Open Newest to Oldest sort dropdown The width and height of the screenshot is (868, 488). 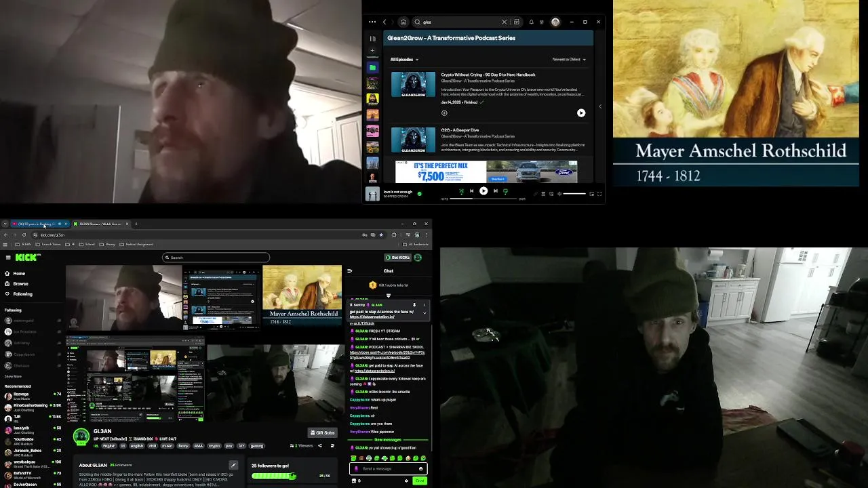[569, 60]
